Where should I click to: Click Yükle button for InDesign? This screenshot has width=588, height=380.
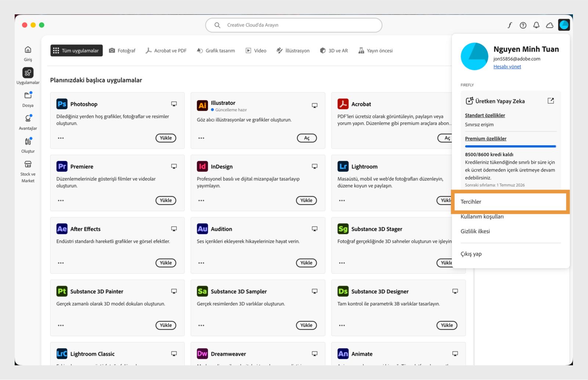tap(306, 201)
